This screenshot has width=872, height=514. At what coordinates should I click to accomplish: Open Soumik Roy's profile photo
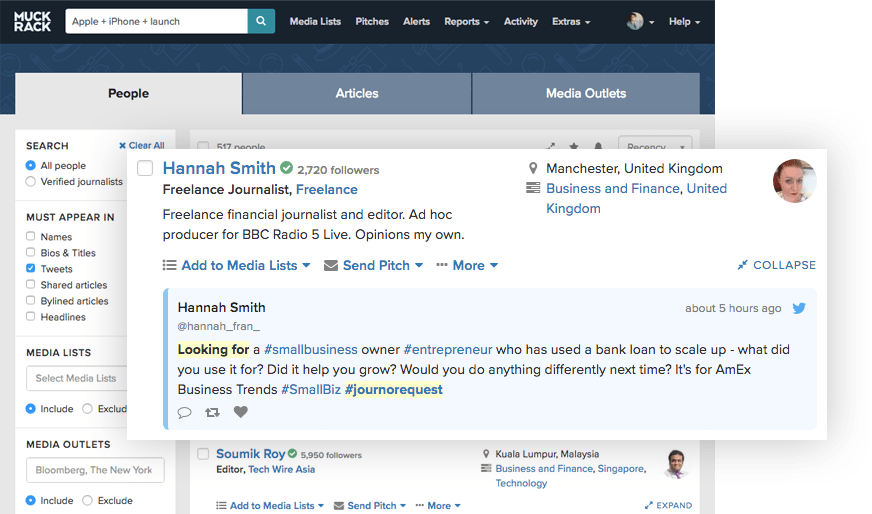click(676, 463)
